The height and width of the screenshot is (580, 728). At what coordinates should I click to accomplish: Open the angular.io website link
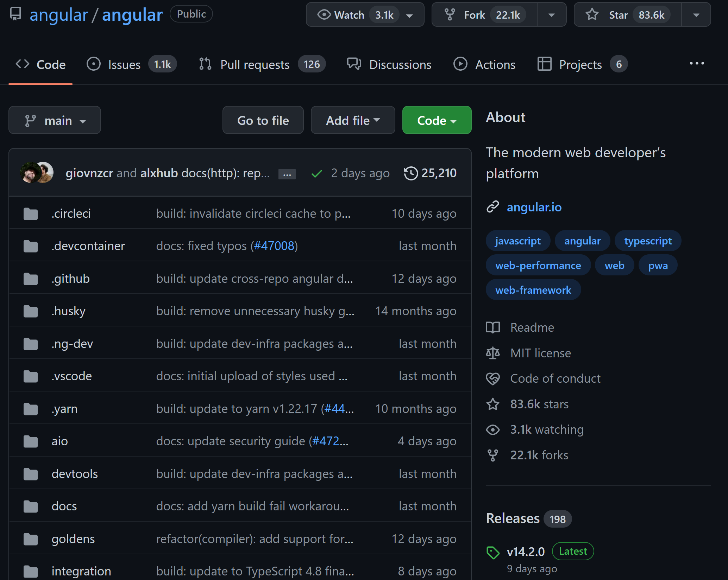tap(534, 207)
